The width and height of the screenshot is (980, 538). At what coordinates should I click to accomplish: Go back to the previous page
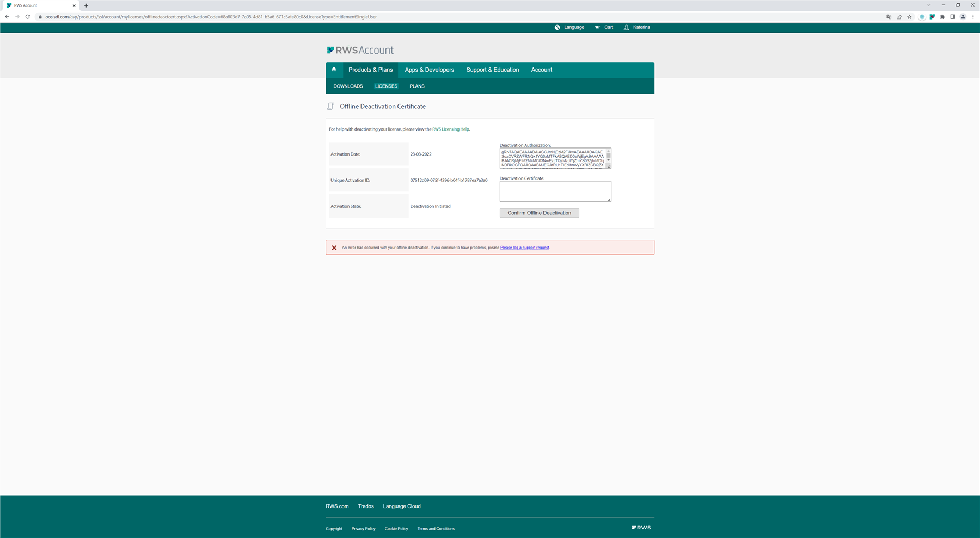coord(7,17)
